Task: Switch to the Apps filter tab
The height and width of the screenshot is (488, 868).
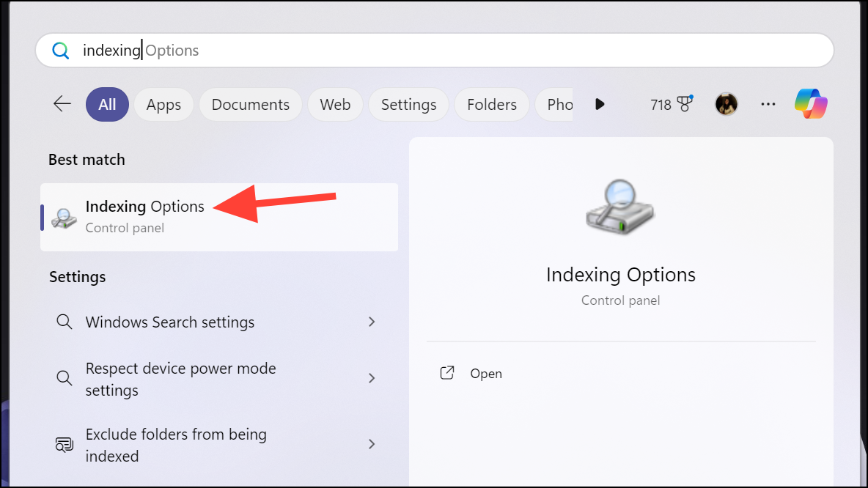Action: click(x=163, y=104)
